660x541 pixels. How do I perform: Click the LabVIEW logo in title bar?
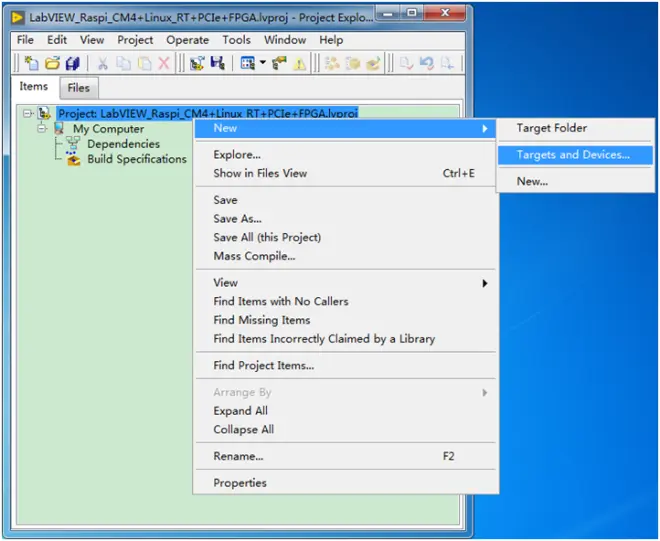[18, 17]
